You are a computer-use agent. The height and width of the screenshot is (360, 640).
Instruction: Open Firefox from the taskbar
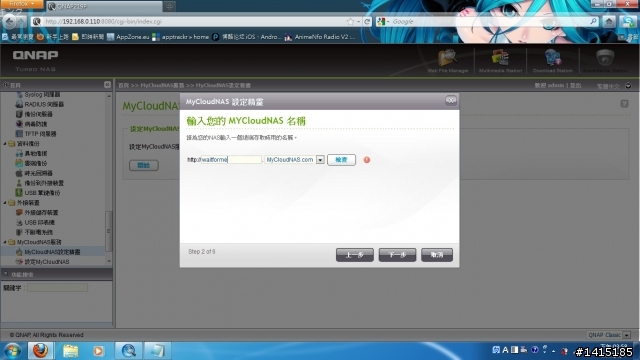point(40,351)
